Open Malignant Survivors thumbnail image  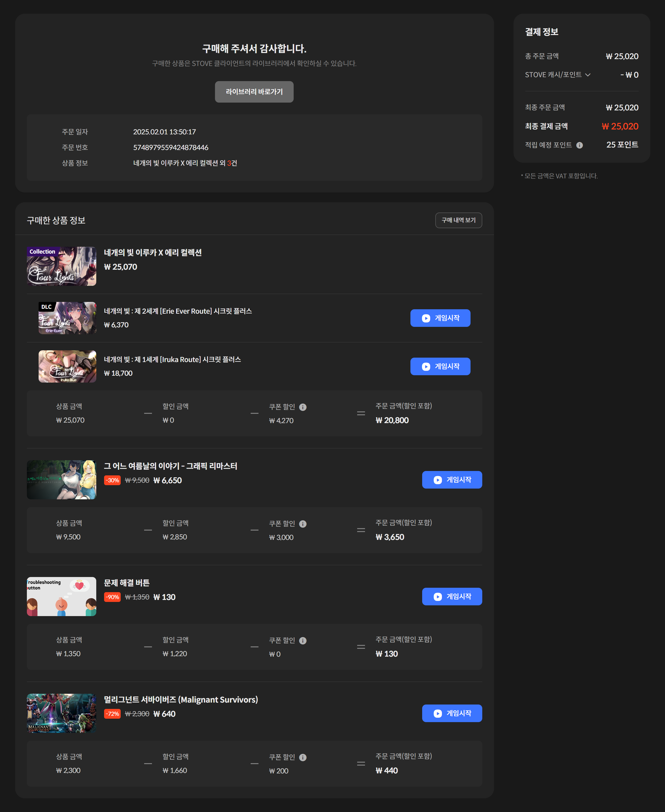click(61, 714)
